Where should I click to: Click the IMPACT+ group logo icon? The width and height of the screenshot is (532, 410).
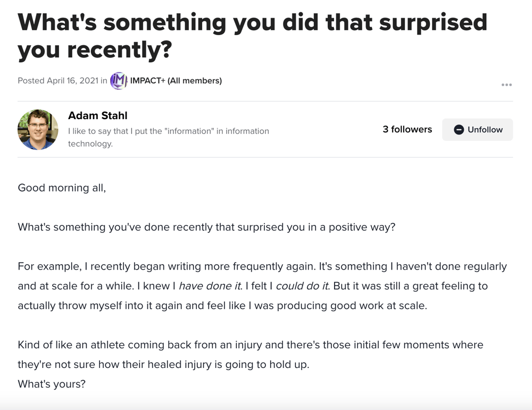[x=119, y=81]
